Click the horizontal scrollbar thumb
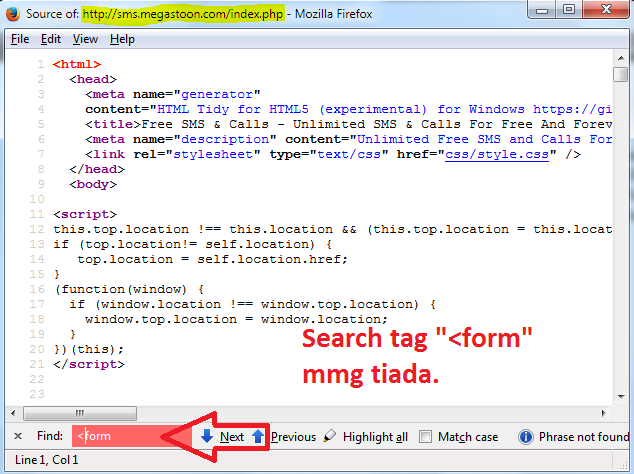Image resolution: width=634 pixels, height=474 pixels. (80, 413)
